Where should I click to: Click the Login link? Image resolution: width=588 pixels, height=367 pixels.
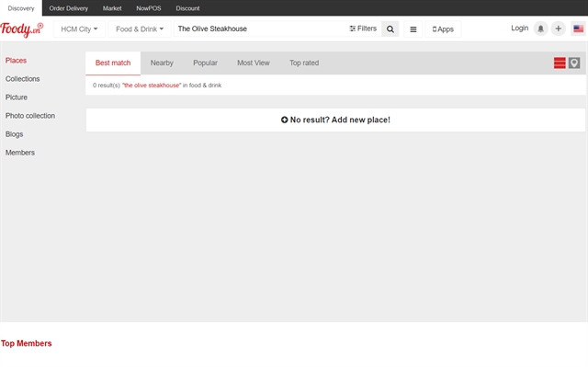pyautogui.click(x=519, y=29)
